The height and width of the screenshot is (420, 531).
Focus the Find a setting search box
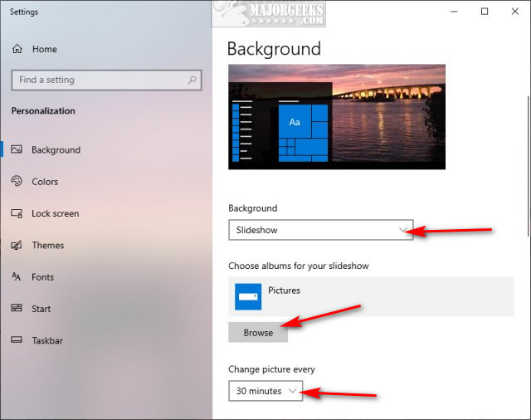pyautogui.click(x=100, y=80)
